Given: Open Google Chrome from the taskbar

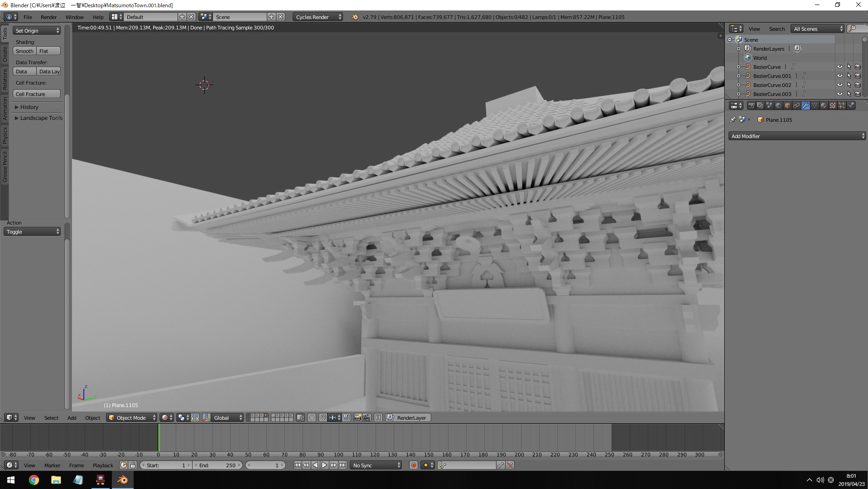Looking at the screenshot, I should tap(34, 480).
